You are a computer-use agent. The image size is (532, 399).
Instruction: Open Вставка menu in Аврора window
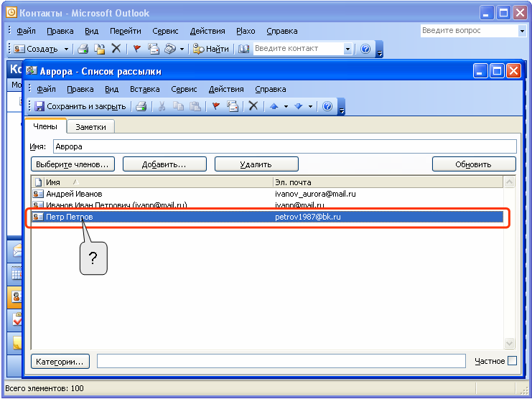pyautogui.click(x=145, y=89)
